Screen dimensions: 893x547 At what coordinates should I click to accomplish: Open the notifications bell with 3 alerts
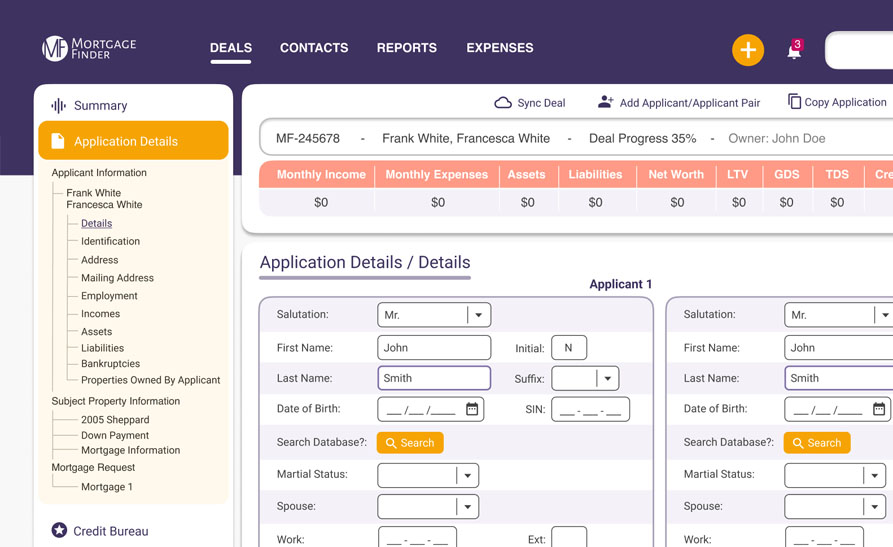click(794, 50)
